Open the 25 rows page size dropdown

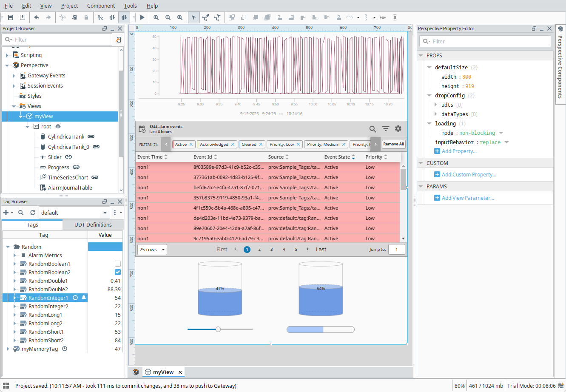152,250
